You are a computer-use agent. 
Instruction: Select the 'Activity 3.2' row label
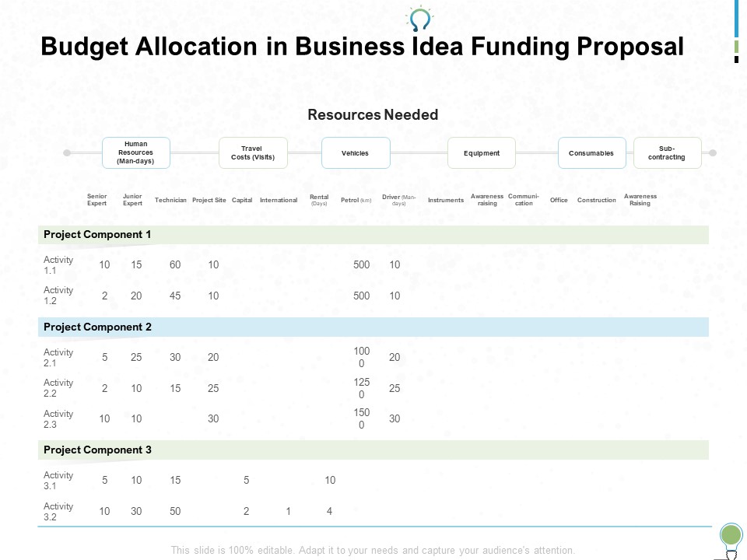coord(58,512)
